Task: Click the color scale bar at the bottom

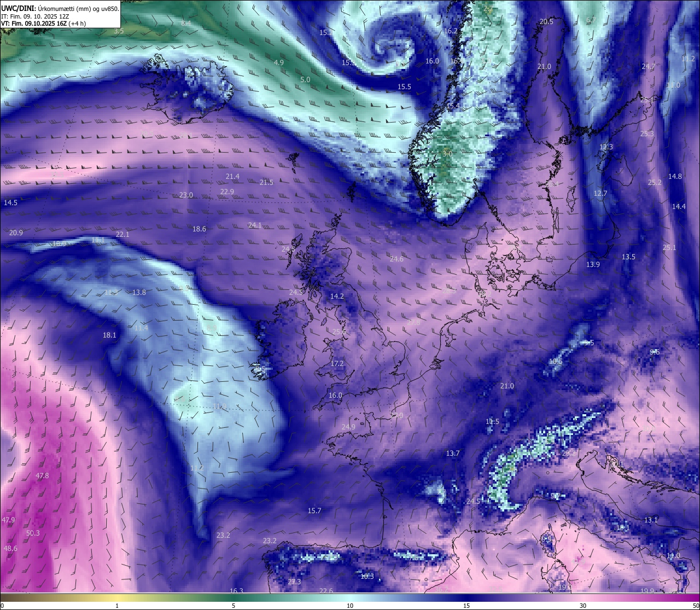Action: pyautogui.click(x=350, y=597)
